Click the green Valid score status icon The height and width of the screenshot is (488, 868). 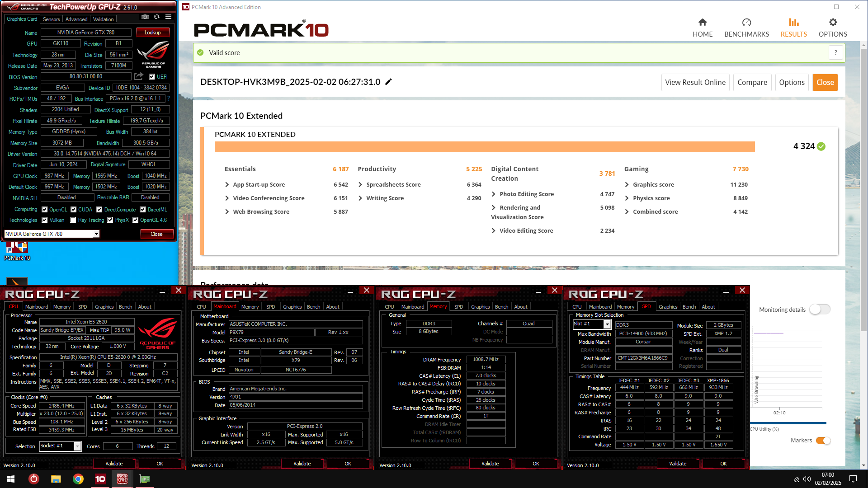pyautogui.click(x=200, y=52)
